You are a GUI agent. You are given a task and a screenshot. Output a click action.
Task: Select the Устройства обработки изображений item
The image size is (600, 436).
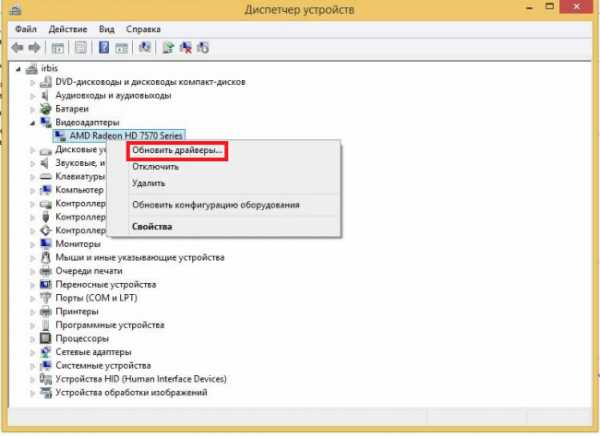(140, 393)
